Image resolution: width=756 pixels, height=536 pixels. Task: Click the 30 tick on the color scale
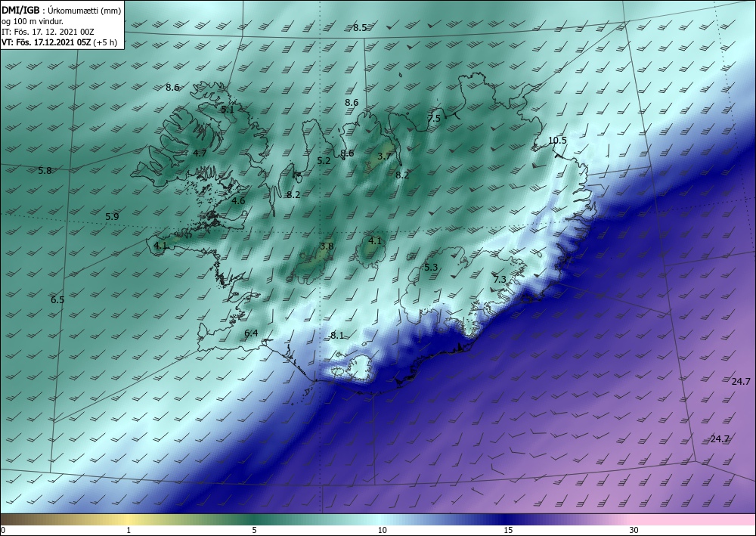pyautogui.click(x=634, y=530)
